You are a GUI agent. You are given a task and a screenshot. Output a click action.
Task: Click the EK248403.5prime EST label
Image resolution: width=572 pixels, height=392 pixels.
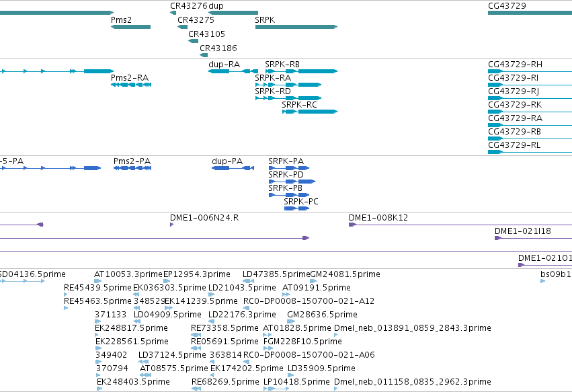pos(133,382)
